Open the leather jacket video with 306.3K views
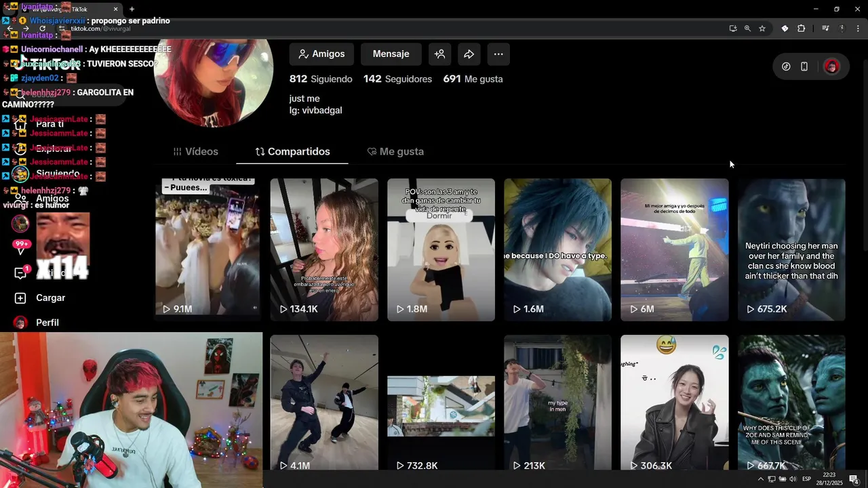Screen dimensions: 868x488 (x=675, y=402)
